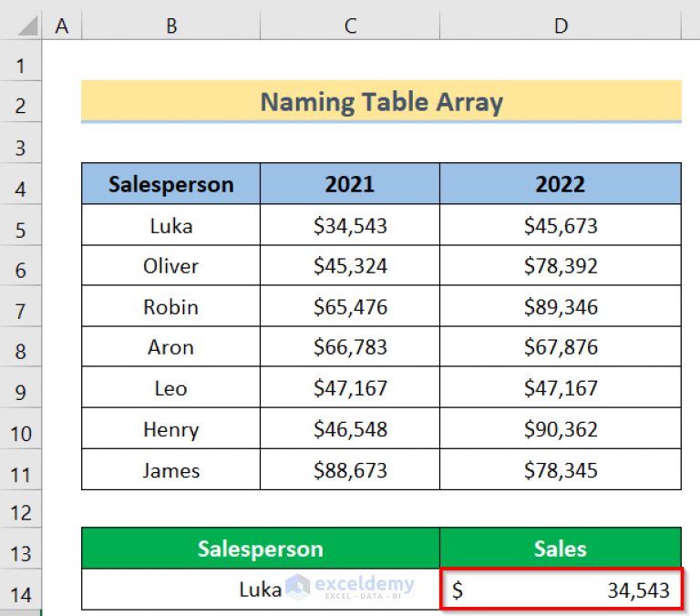Select Leo's 2021 '$47,167' cell
Screen dimensions: 700x616
pos(350,387)
